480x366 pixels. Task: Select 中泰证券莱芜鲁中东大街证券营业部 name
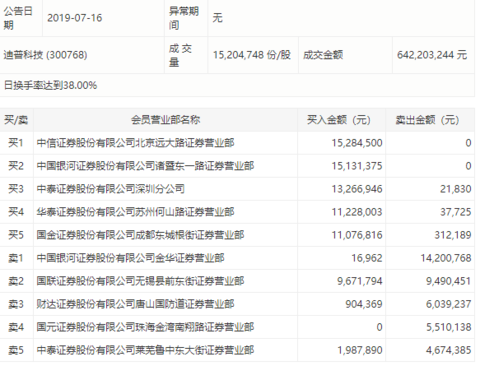tap(145, 350)
